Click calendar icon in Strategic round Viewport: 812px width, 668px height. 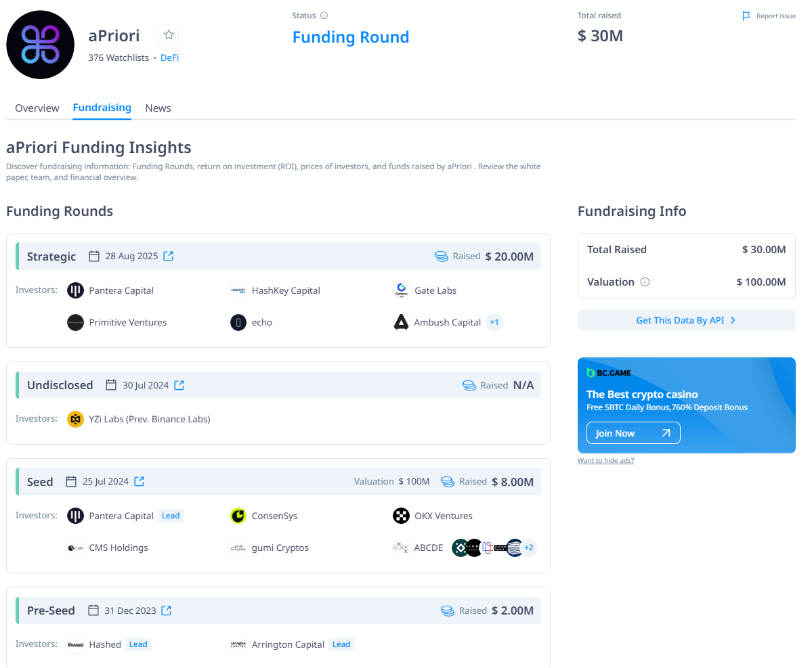pyautogui.click(x=93, y=256)
